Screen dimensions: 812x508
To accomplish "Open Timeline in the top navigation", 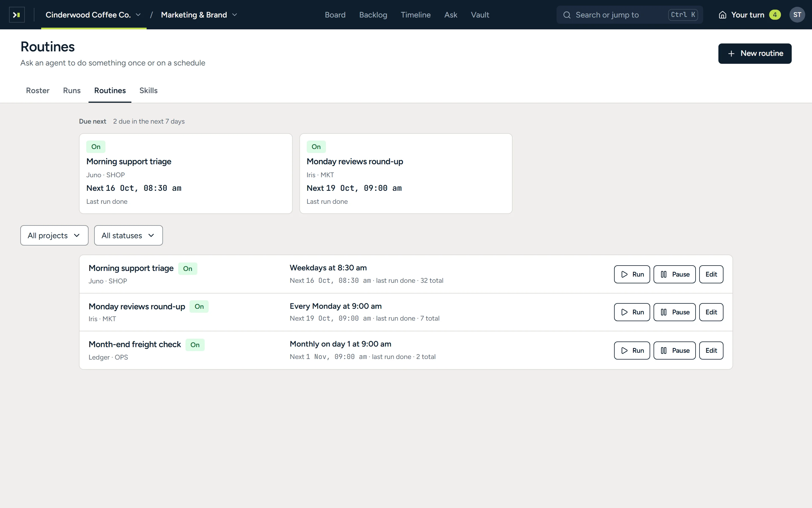I will coord(416,15).
